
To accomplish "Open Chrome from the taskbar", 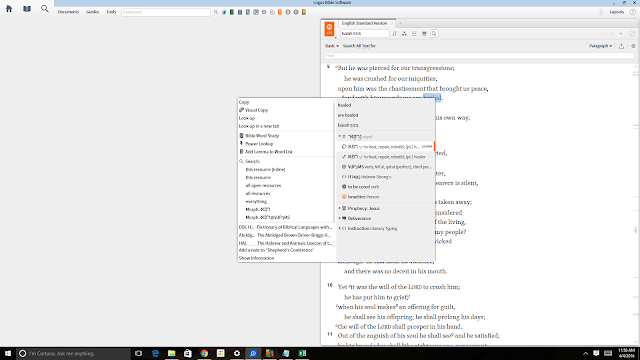I will pos(204,353).
